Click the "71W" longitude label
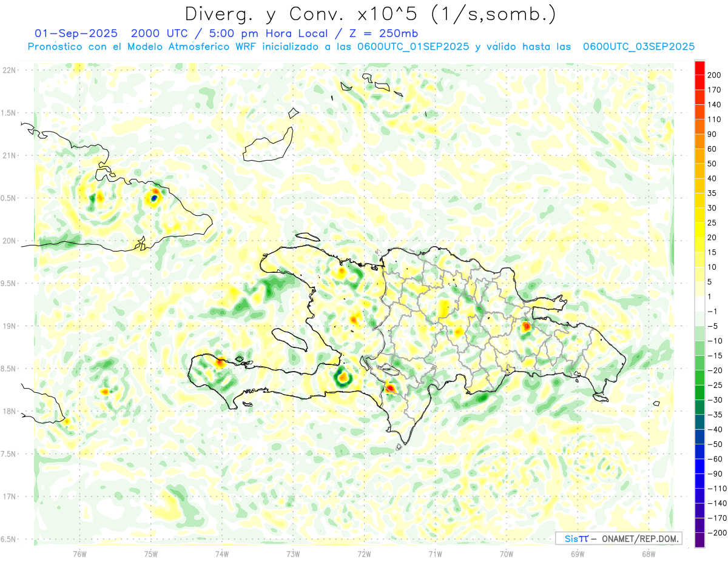Viewport: 728px width, 562px height. (x=435, y=554)
